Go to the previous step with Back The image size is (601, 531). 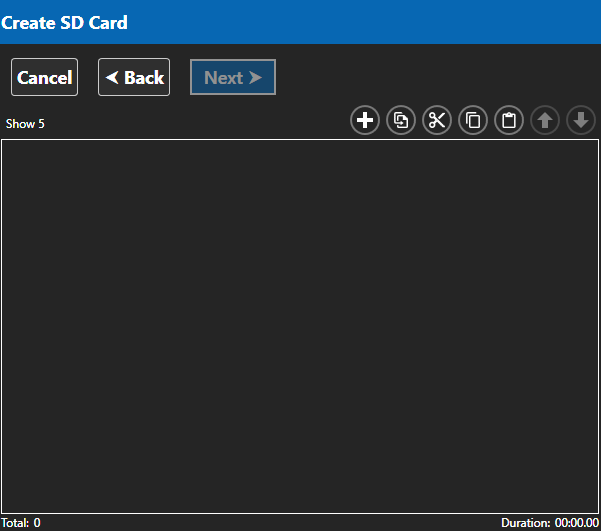[x=134, y=77]
